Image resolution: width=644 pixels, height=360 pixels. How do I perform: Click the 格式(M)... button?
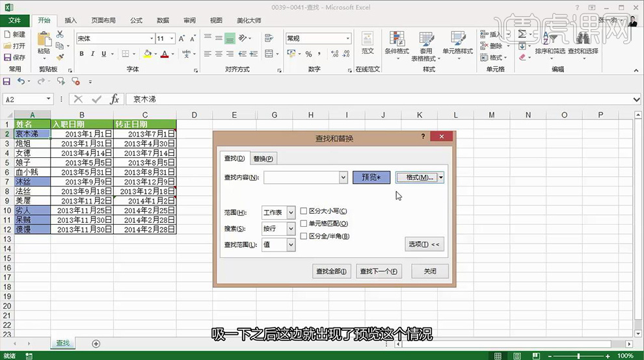coord(417,177)
